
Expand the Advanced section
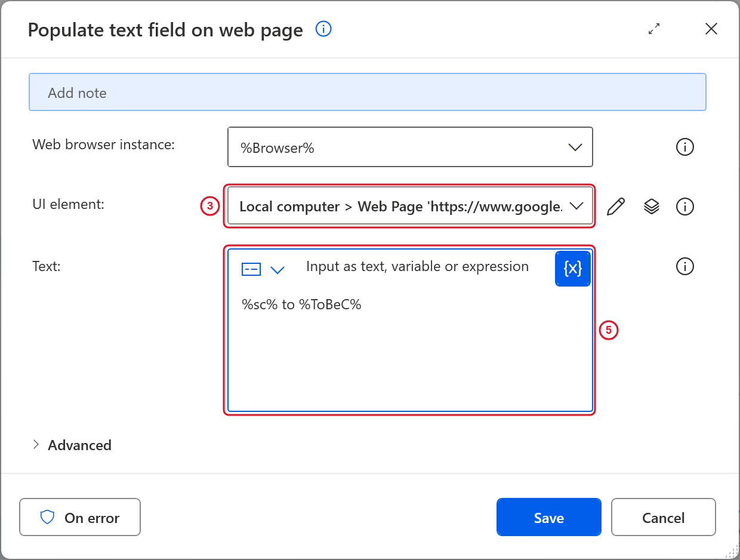(72, 445)
